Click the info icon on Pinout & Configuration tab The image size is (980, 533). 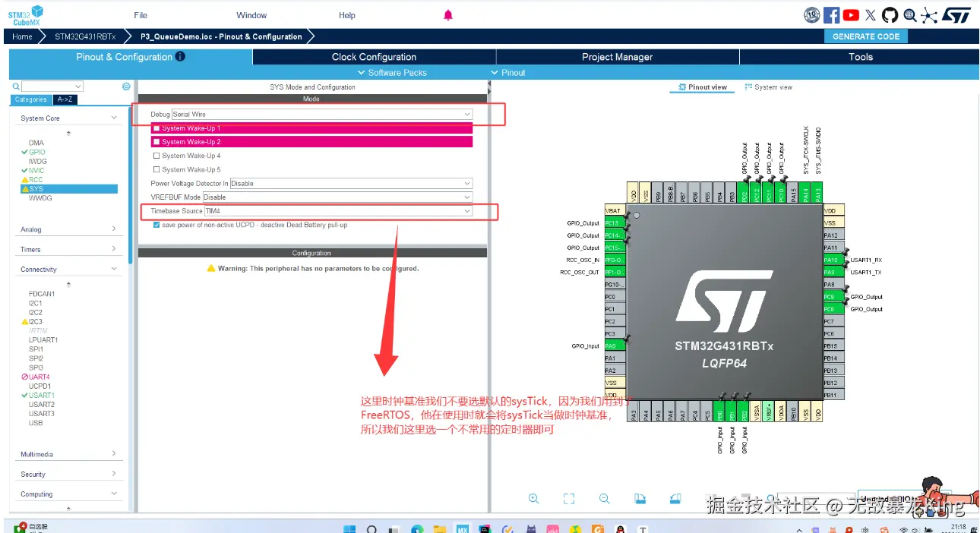click(x=180, y=56)
